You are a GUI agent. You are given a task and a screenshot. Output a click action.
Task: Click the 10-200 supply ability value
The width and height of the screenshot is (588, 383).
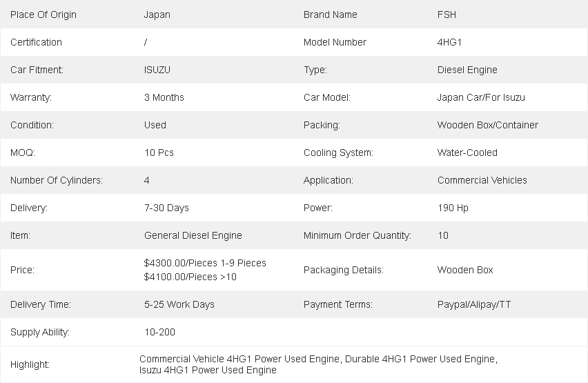tap(159, 333)
